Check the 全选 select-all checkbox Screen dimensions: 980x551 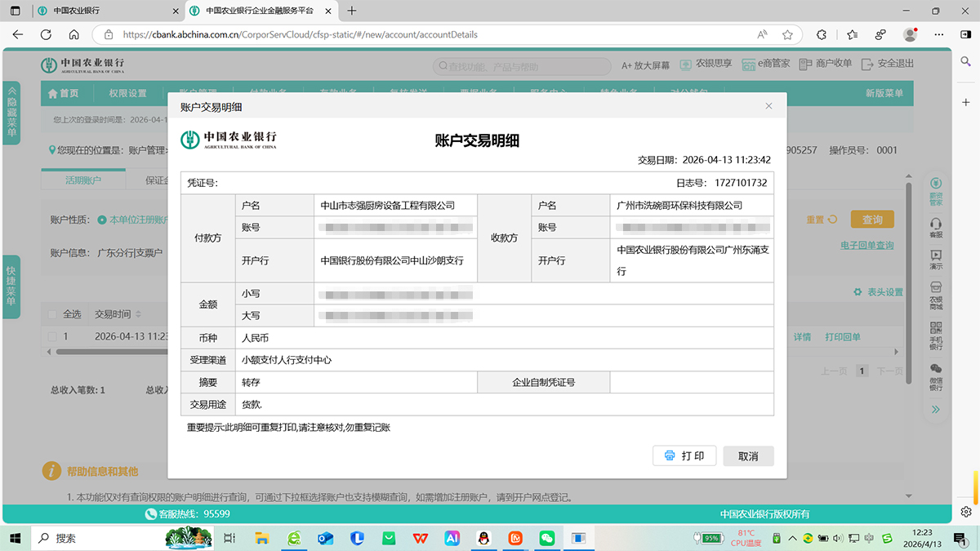pos(52,313)
